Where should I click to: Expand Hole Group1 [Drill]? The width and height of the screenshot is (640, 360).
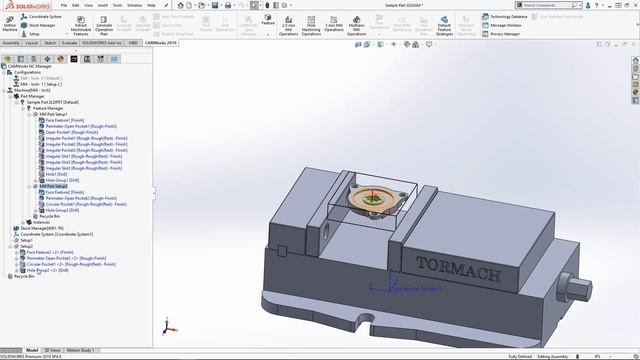tap(36, 180)
